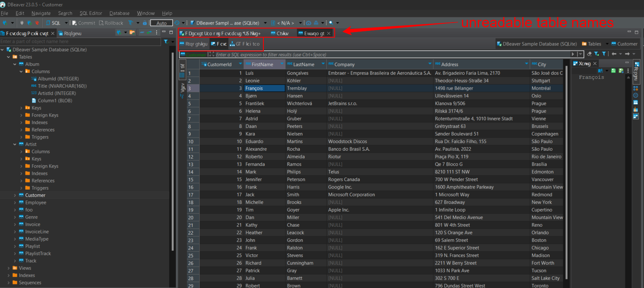The width and height of the screenshot is (644, 288).
Task: Click the City column header
Action: (x=547, y=64)
